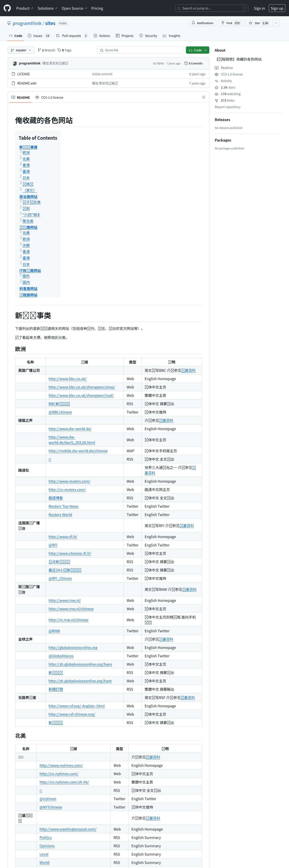View the Insights tab
The image size is (289, 868).
pyautogui.click(x=172, y=36)
